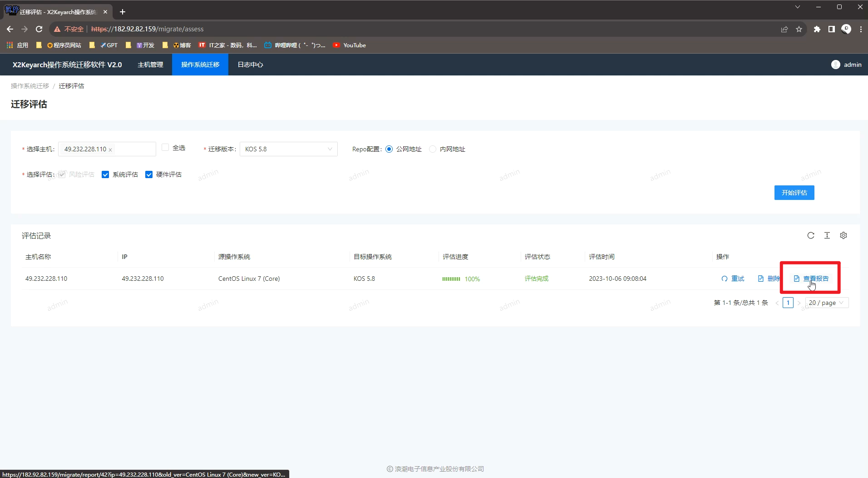
Task: Expand the 迁移版本 KOS 5.8 dropdown
Action: 289,149
